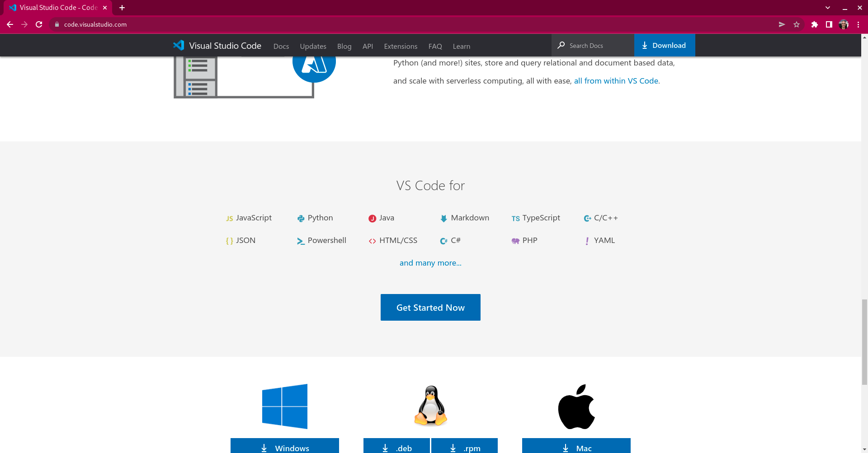Viewport: 868px width, 453px height.
Task: Click the search magnifier icon
Action: (x=561, y=45)
